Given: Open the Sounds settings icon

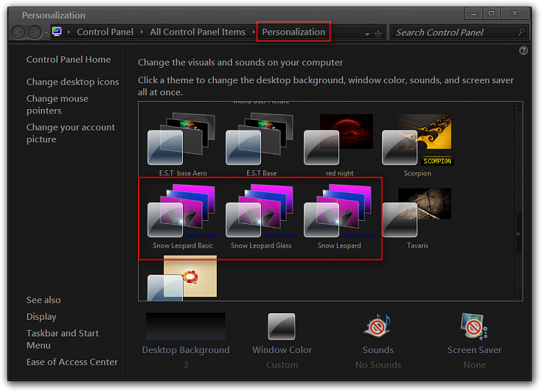Looking at the screenshot, I should pos(377,326).
